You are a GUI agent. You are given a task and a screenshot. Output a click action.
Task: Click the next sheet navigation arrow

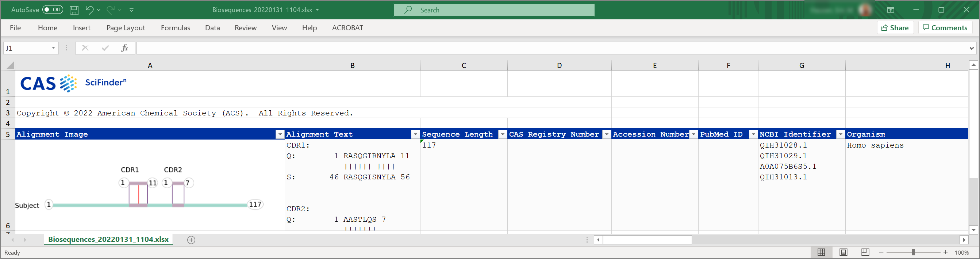pyautogui.click(x=25, y=240)
